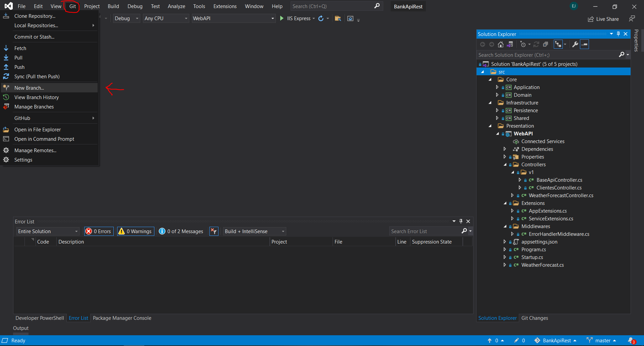Open the Debug configuration dropdown
The height and width of the screenshot is (346, 644).
pyautogui.click(x=127, y=18)
